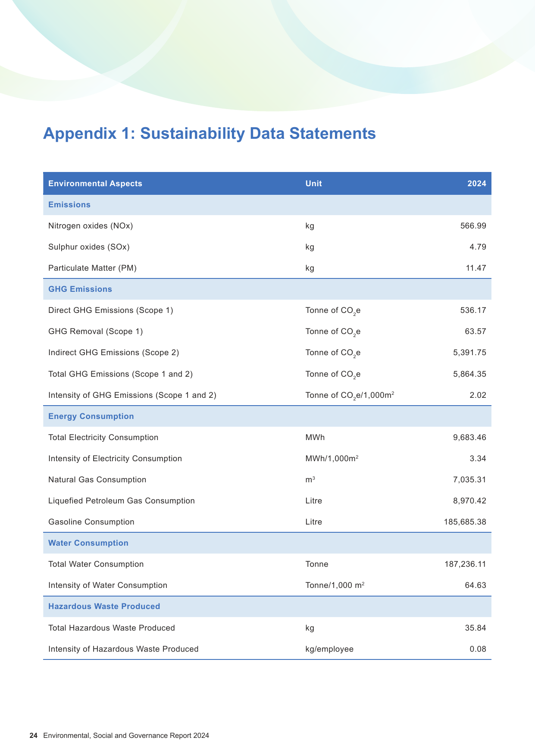Click the 'GHG Emissions' section heading
Viewport: 535px width, 756px height.
[80, 289]
